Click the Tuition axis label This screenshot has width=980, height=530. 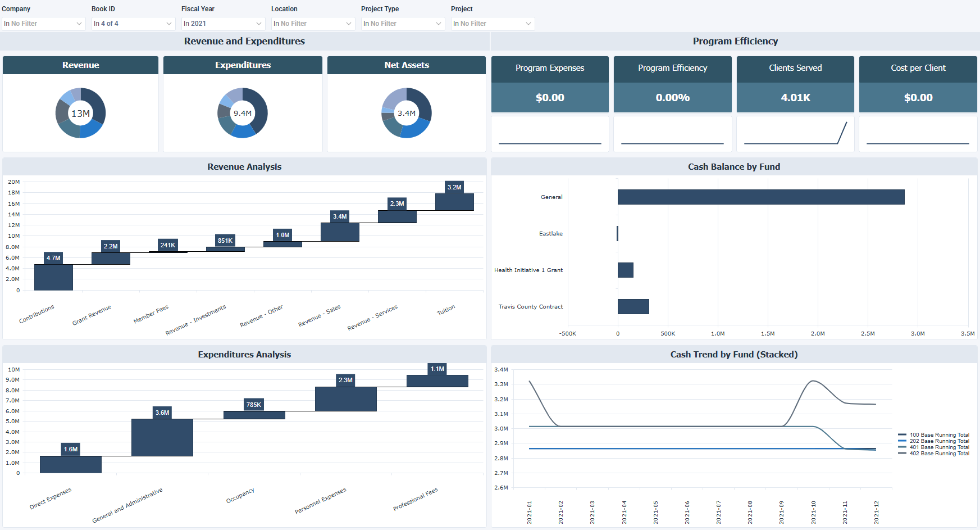[446, 310]
